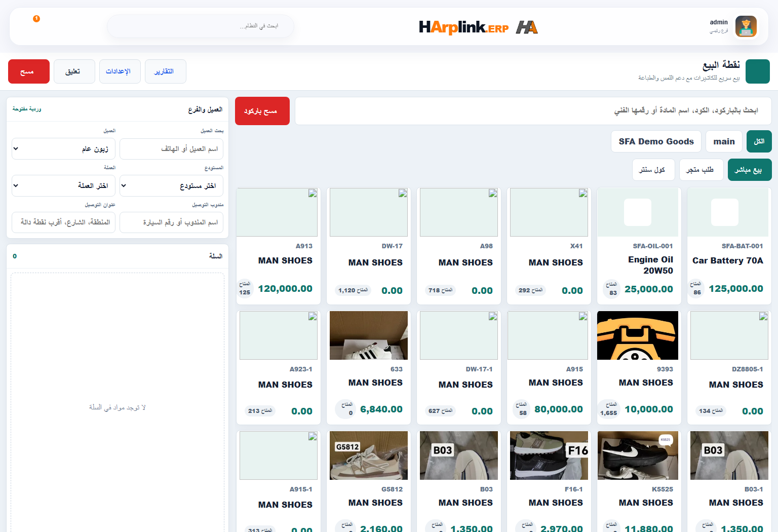Image resolution: width=778 pixels, height=532 pixels.
Task: Select the Engine Oil 20W50 placeholder icon
Action: pos(638,212)
